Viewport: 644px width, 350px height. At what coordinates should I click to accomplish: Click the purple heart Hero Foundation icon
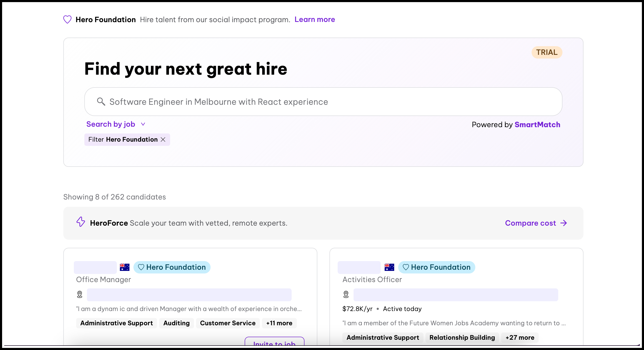[67, 19]
